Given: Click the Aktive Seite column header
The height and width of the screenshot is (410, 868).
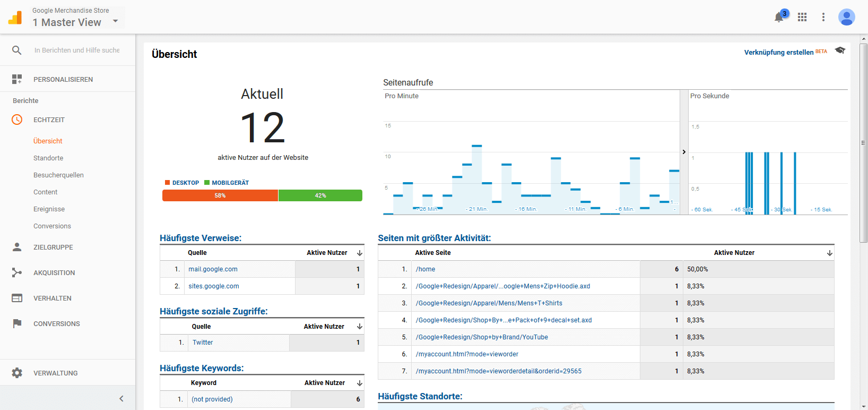Looking at the screenshot, I should point(433,253).
